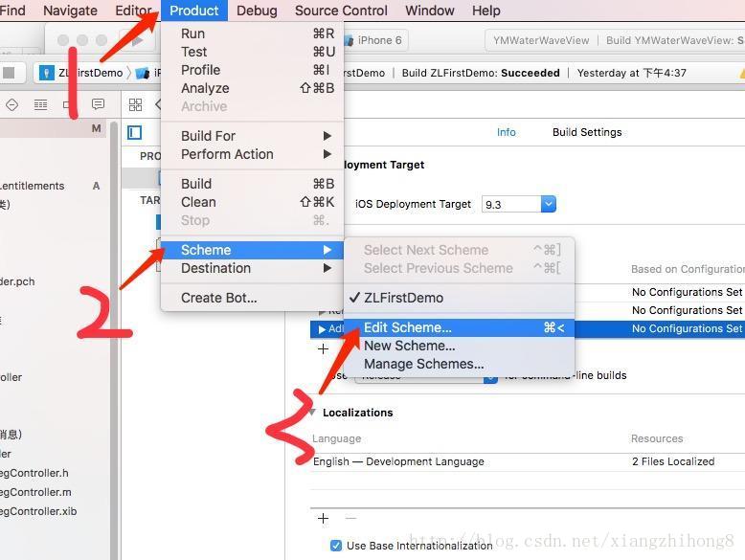The height and width of the screenshot is (560, 745).
Task: Click the Build ZLFirstDemo: Succeeded status
Action: [x=481, y=73]
